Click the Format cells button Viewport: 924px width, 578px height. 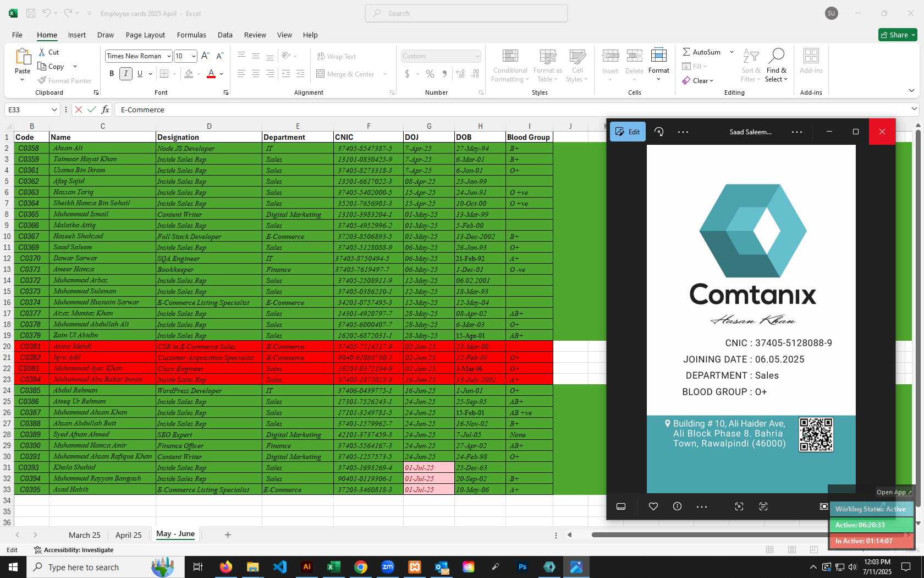659,66
